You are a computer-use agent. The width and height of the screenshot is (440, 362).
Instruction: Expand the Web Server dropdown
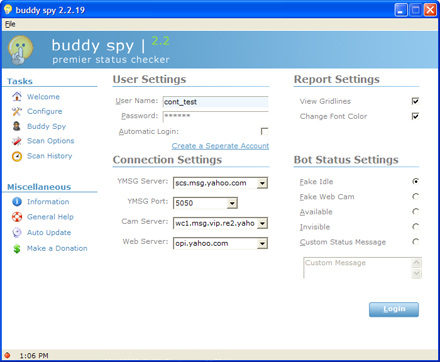[x=262, y=244]
